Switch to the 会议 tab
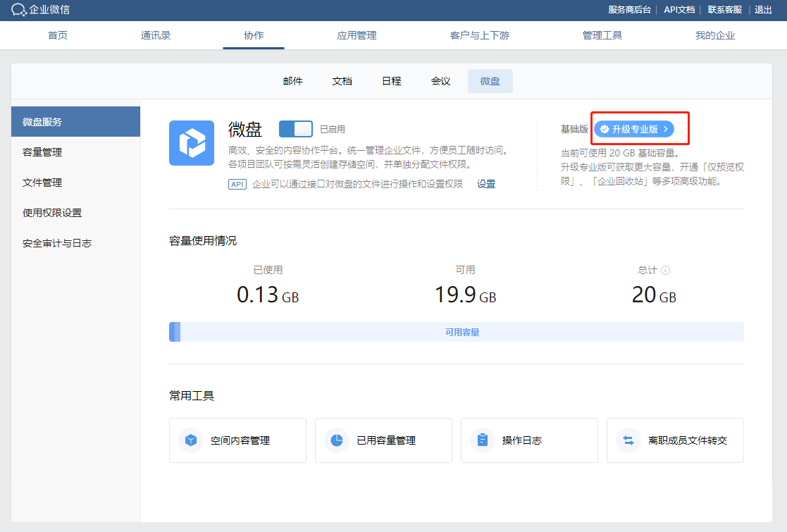 point(440,81)
